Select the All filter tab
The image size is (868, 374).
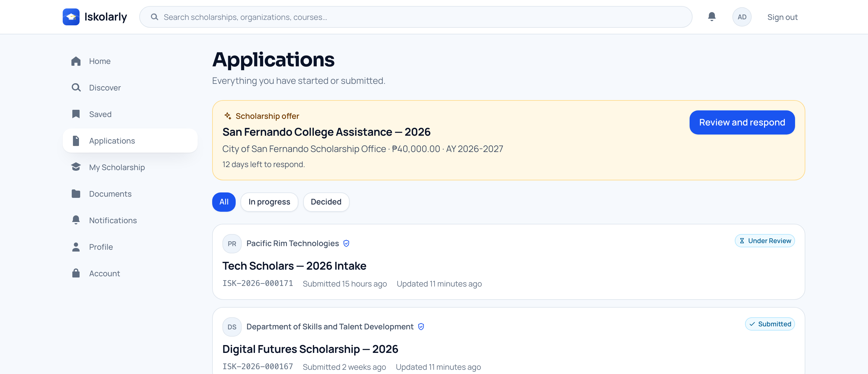tap(224, 202)
